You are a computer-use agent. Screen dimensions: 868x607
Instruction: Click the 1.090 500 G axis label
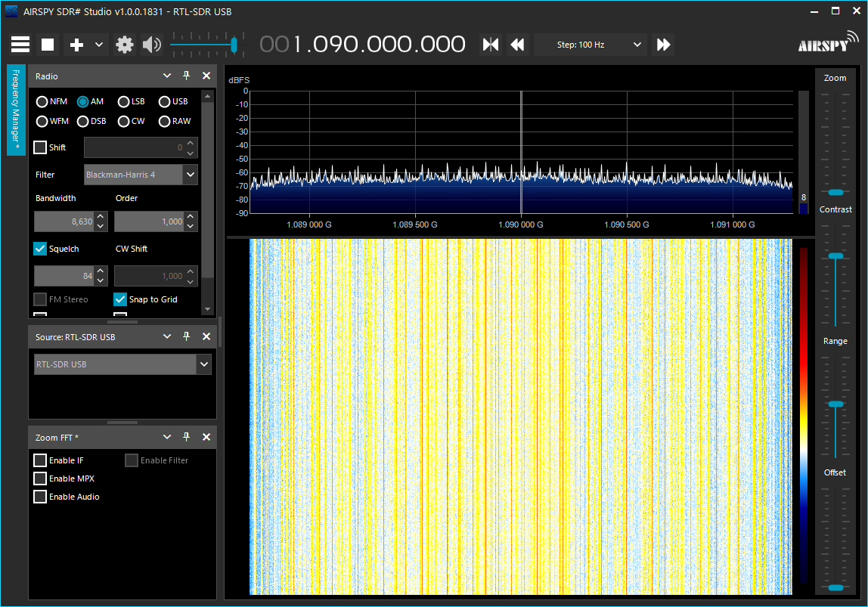point(626,225)
